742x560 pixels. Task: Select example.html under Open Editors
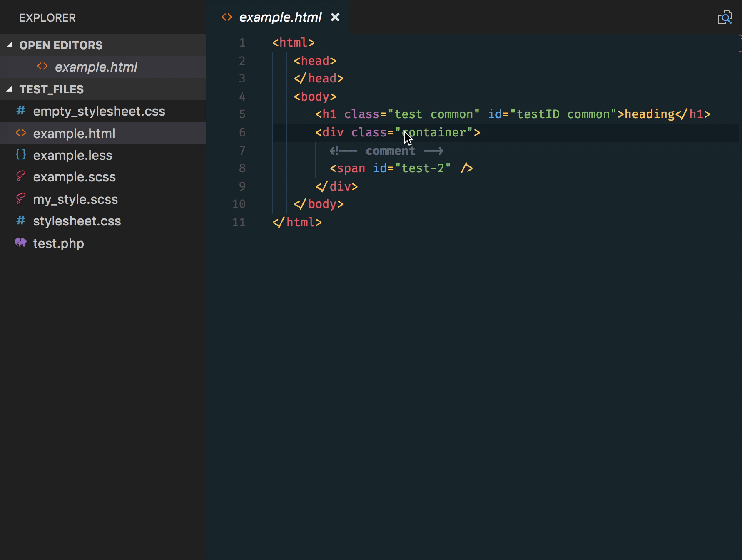pyautogui.click(x=96, y=66)
